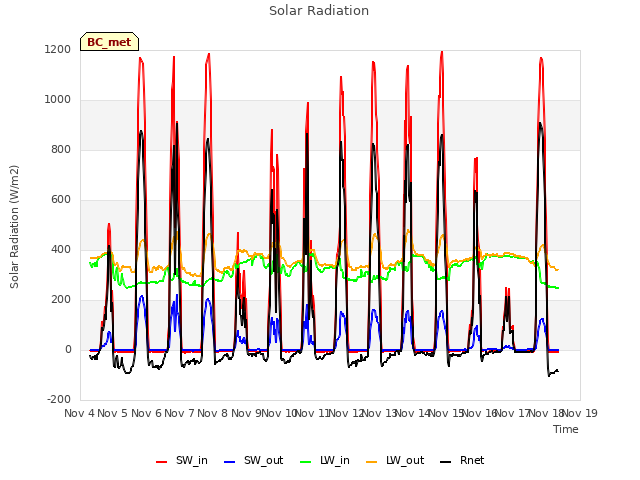Click the Solar Radiation chart title

click(x=319, y=11)
